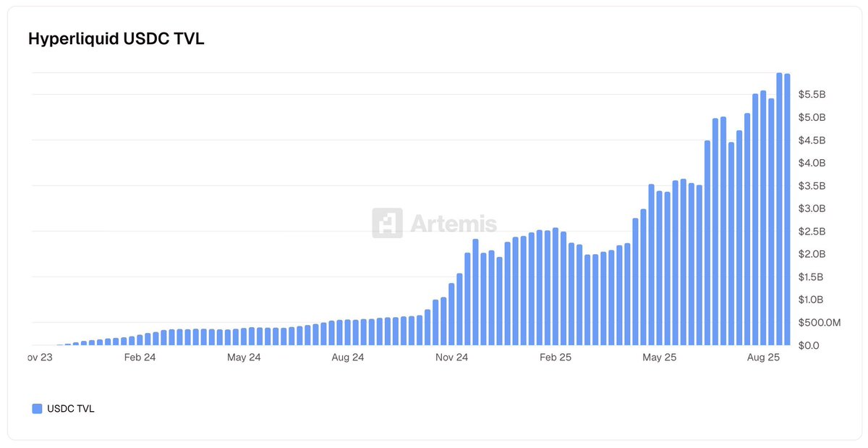Viewport: 868px width, 448px height.
Task: Click the $500.0M y-axis label
Action: (x=819, y=323)
